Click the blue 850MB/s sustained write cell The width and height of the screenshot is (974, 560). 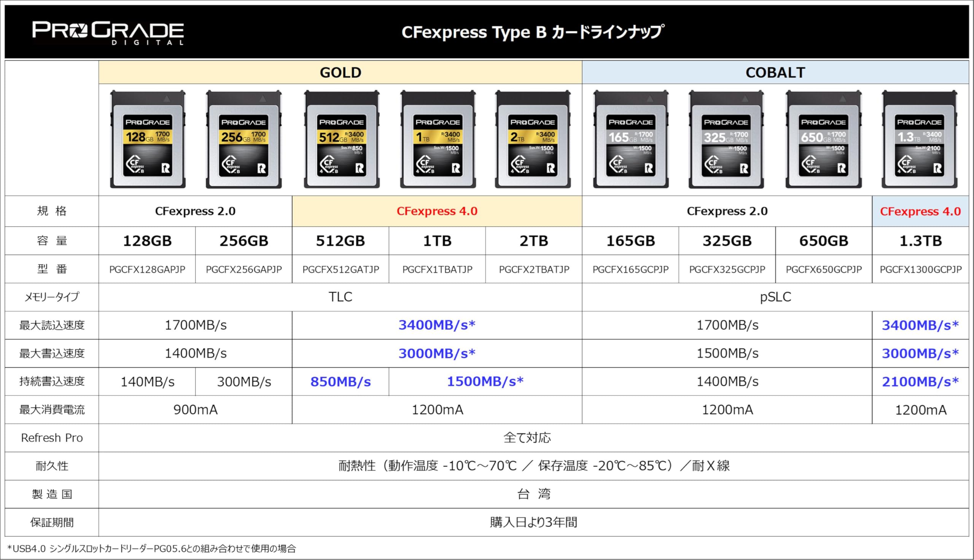pyautogui.click(x=340, y=382)
